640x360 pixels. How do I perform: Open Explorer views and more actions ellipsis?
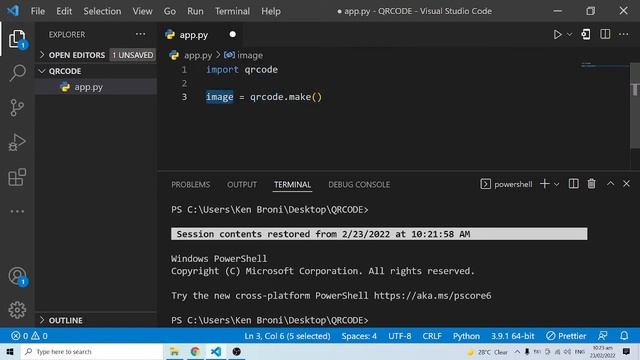point(140,34)
